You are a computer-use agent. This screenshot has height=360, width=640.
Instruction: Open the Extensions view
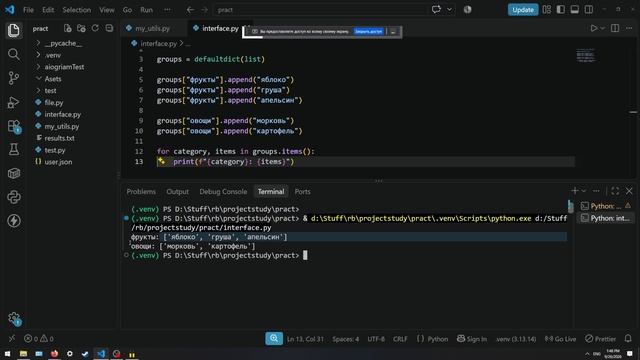13,126
